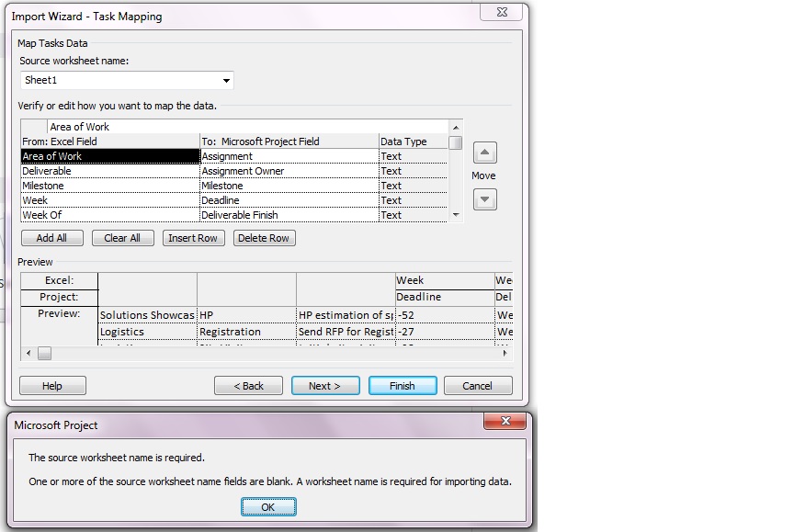Click the mapping list scroll-up arrow
The image size is (794, 532).
[456, 128]
